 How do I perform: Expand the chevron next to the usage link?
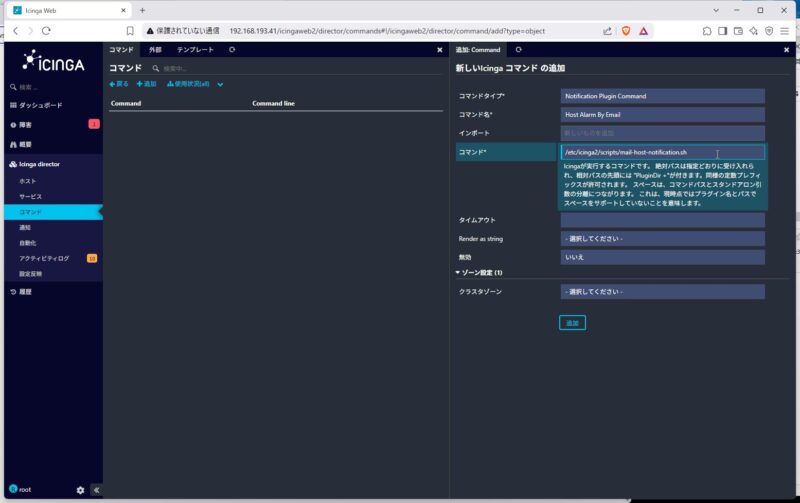coord(220,85)
